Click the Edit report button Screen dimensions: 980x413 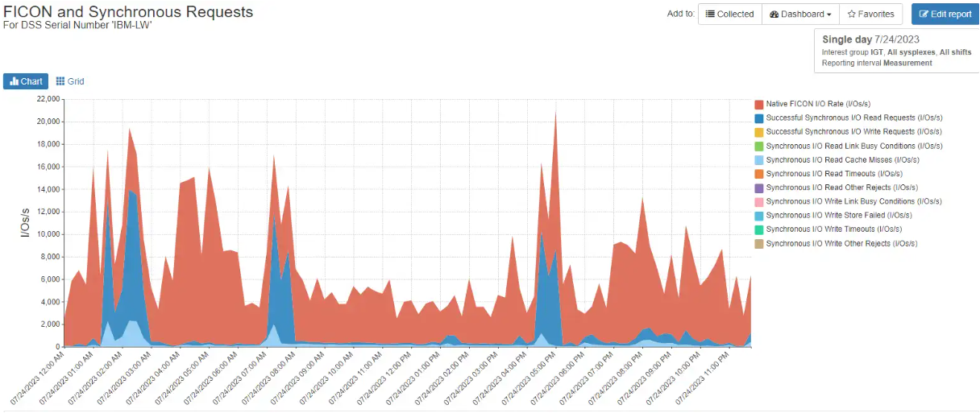[945, 14]
